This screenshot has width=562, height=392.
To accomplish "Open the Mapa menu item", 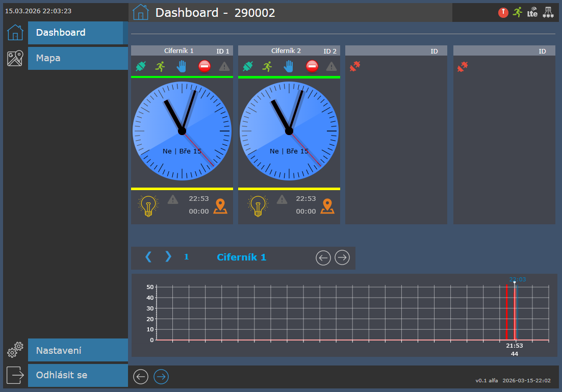I will coord(78,58).
